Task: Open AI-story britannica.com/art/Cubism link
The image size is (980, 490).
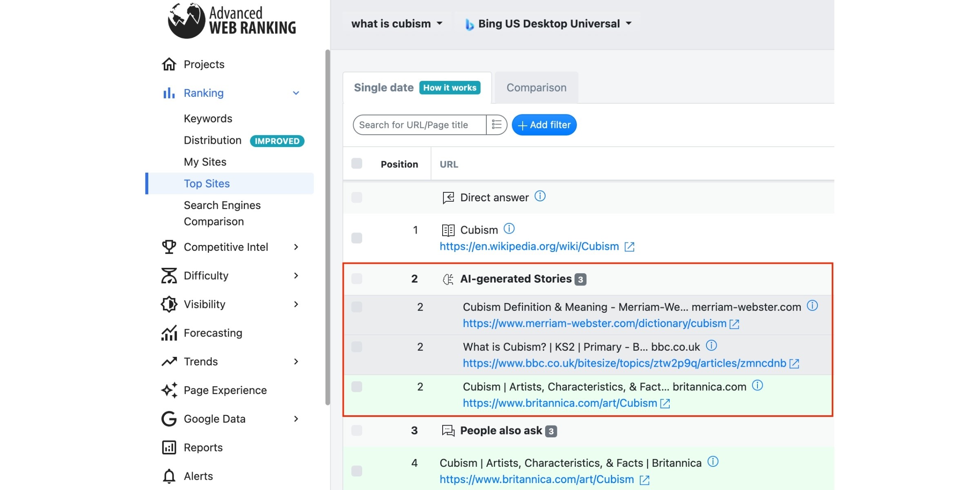Action: click(x=560, y=403)
